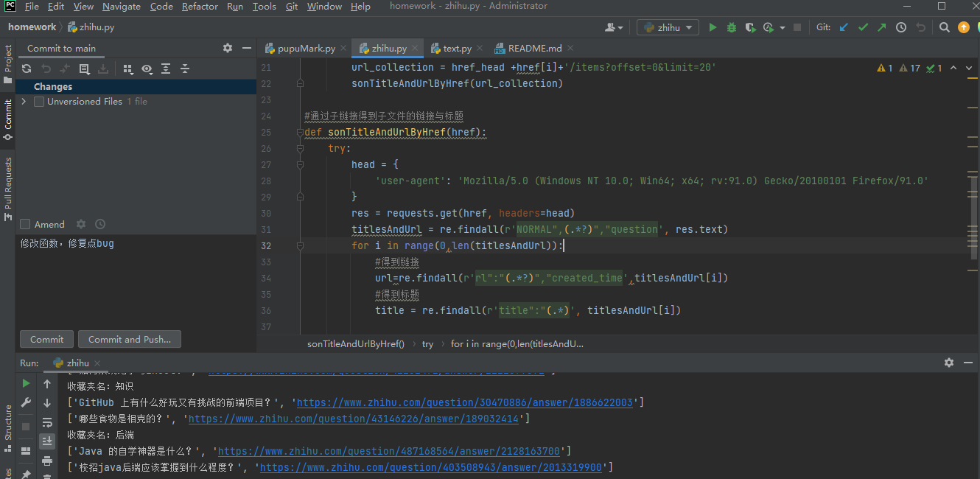This screenshot has height=479, width=980.
Task: Expand all nodes in changes tree
Action: coord(166,69)
